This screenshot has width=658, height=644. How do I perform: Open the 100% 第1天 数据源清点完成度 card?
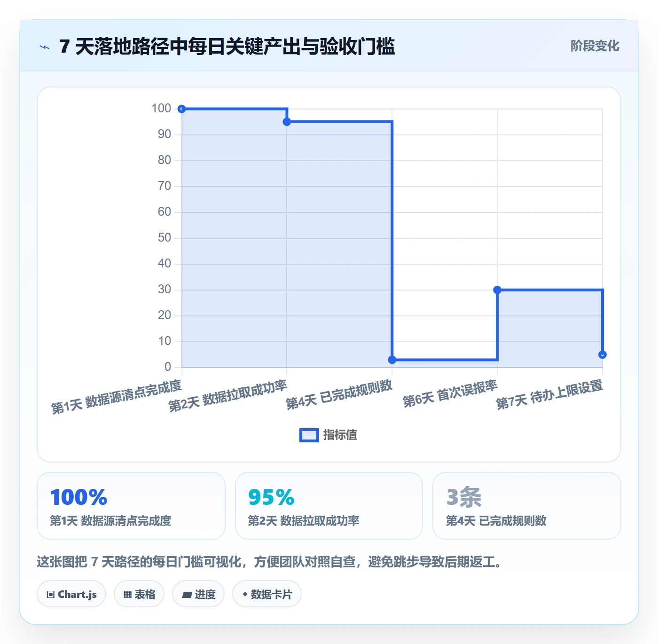point(131,506)
